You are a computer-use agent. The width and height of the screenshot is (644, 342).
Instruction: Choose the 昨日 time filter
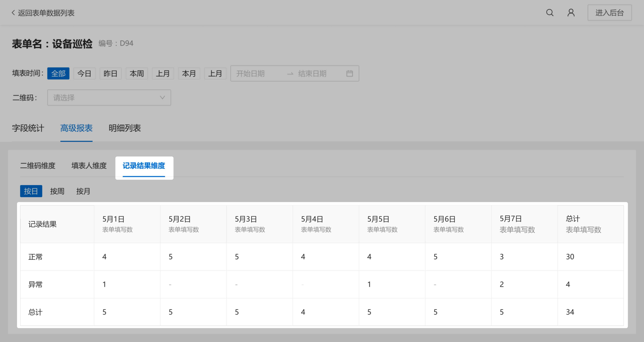click(111, 74)
